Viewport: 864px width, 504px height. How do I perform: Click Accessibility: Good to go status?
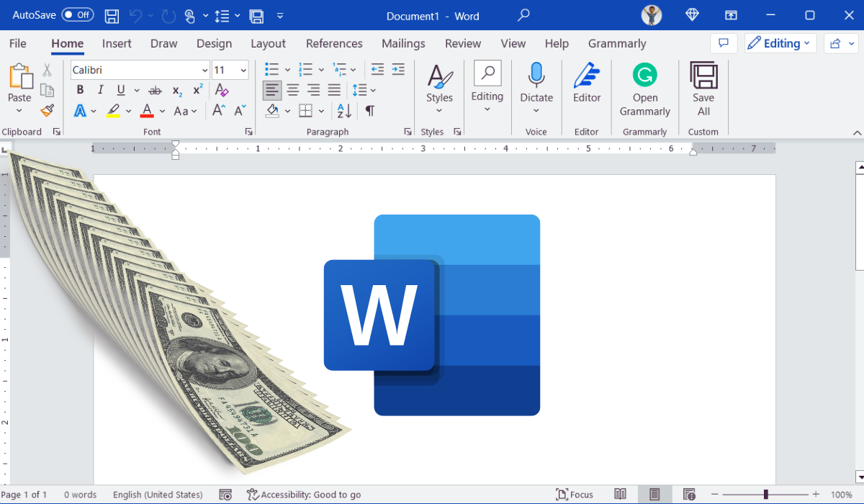click(x=304, y=495)
